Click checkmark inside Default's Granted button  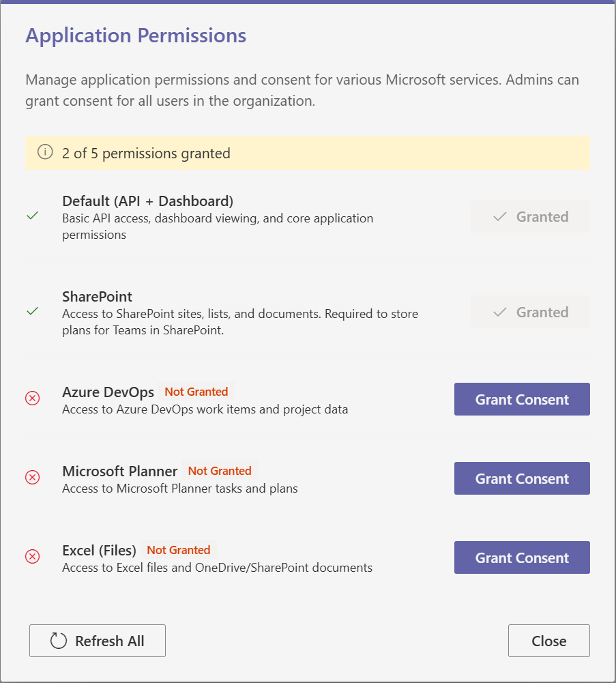click(500, 217)
